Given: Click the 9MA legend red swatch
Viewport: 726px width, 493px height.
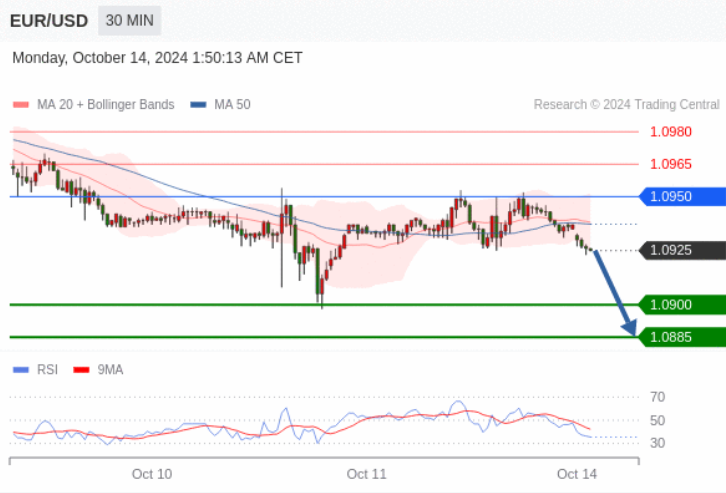Looking at the screenshot, I should pyautogui.click(x=81, y=370).
